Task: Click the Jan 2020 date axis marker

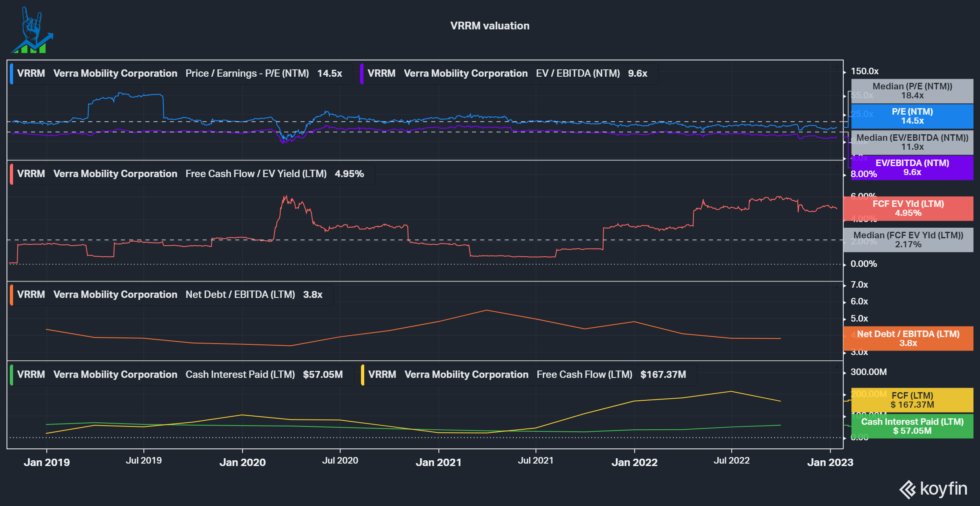Action: 243,462
